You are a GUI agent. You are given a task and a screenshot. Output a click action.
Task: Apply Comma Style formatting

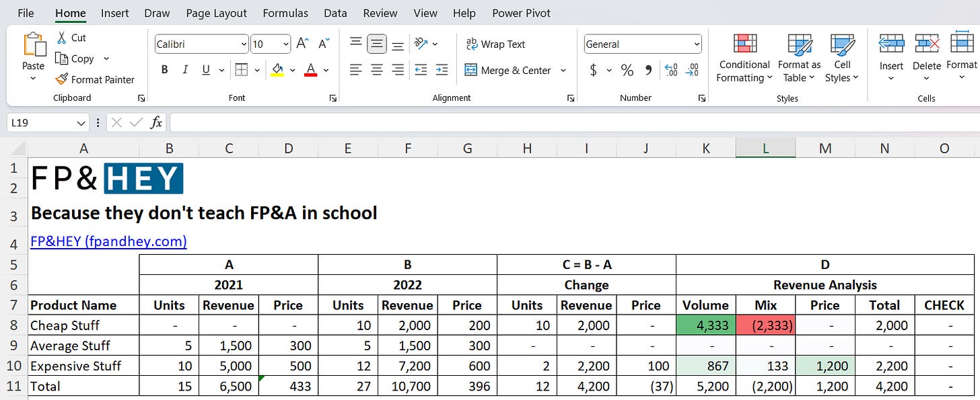pos(647,70)
